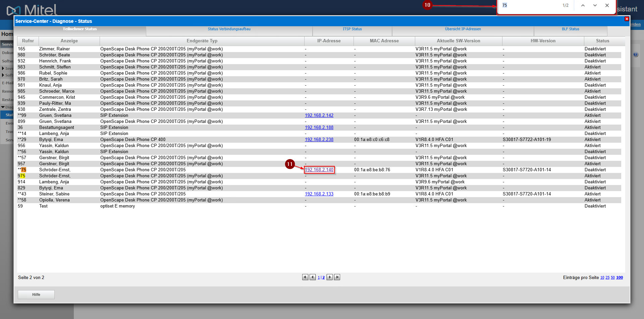Click the Hilfe button

coord(36,294)
